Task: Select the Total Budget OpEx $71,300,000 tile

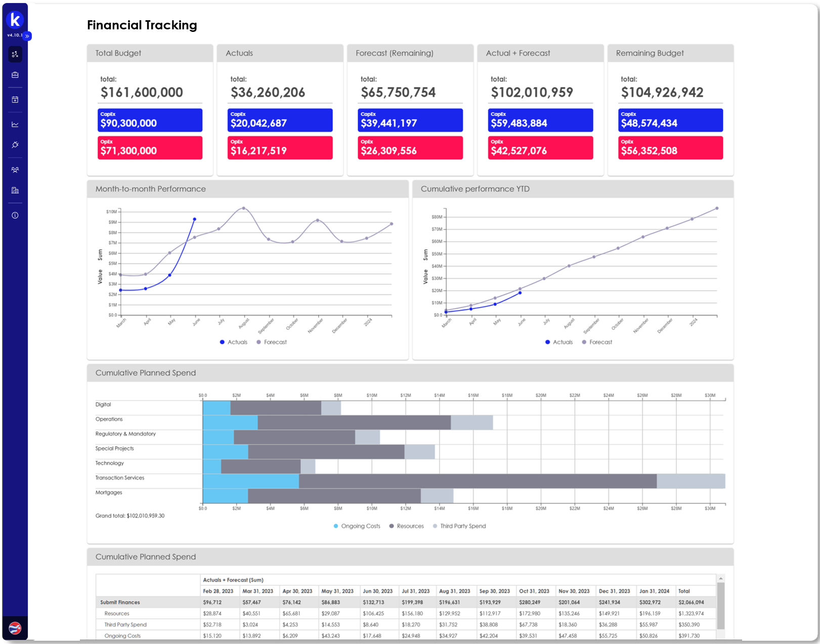Action: (150, 148)
